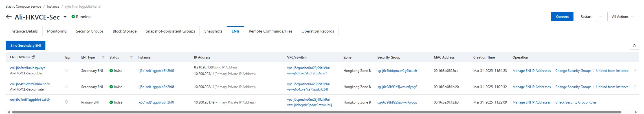This screenshot has width=644, height=114.
Task: Open more options for the Ali-HKVCE-Sec-private row
Action: tap(635, 87)
